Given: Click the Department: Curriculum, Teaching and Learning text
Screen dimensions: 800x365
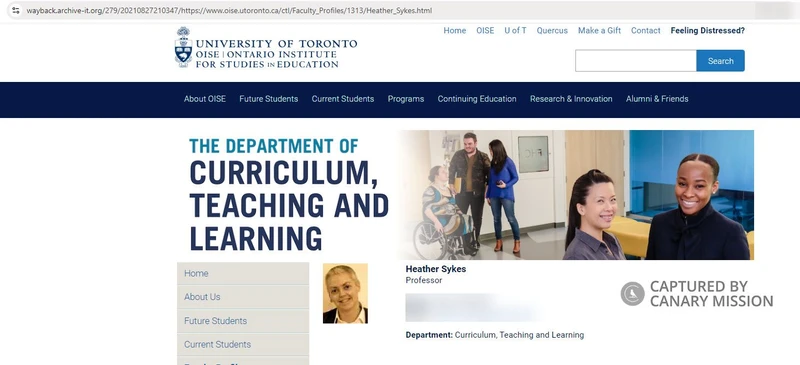Looking at the screenshot, I should [x=495, y=335].
